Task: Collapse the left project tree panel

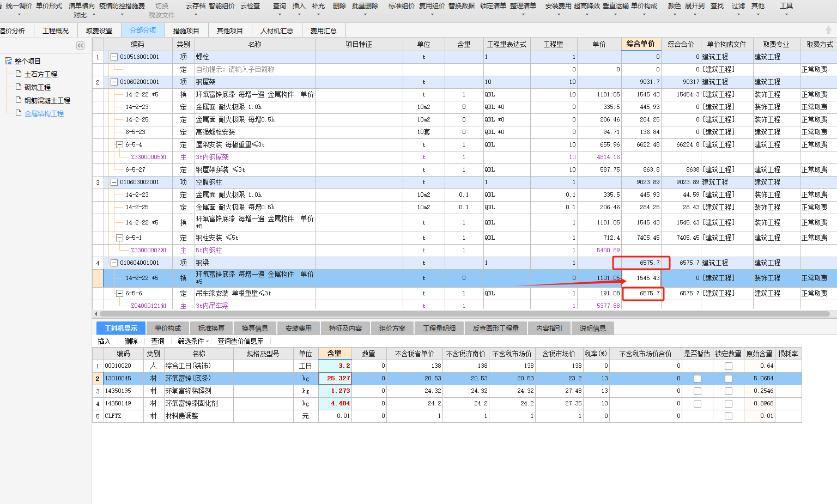Action: point(80,45)
